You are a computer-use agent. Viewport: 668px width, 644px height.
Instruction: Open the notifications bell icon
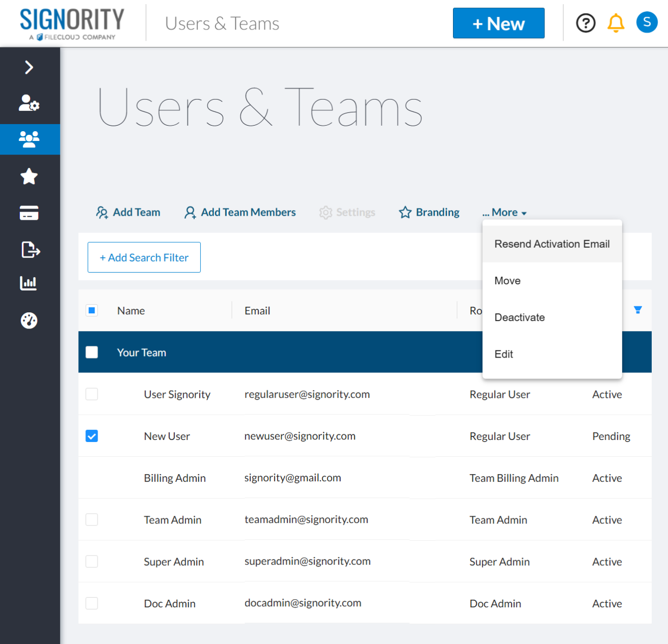[616, 23]
